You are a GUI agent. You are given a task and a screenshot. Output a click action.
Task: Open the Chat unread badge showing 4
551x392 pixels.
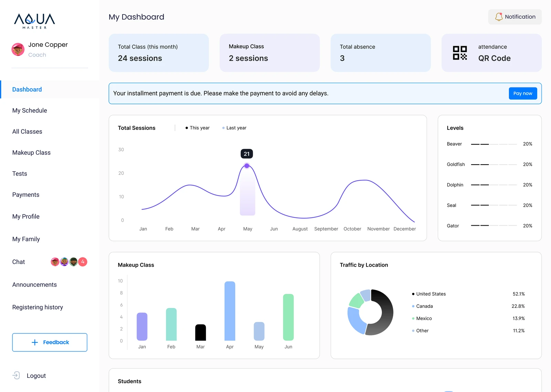tap(83, 262)
